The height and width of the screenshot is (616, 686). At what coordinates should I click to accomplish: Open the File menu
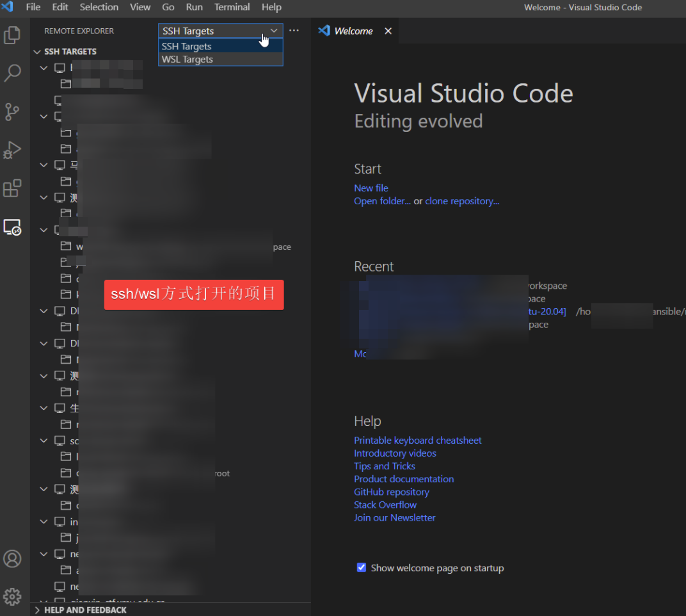(33, 7)
